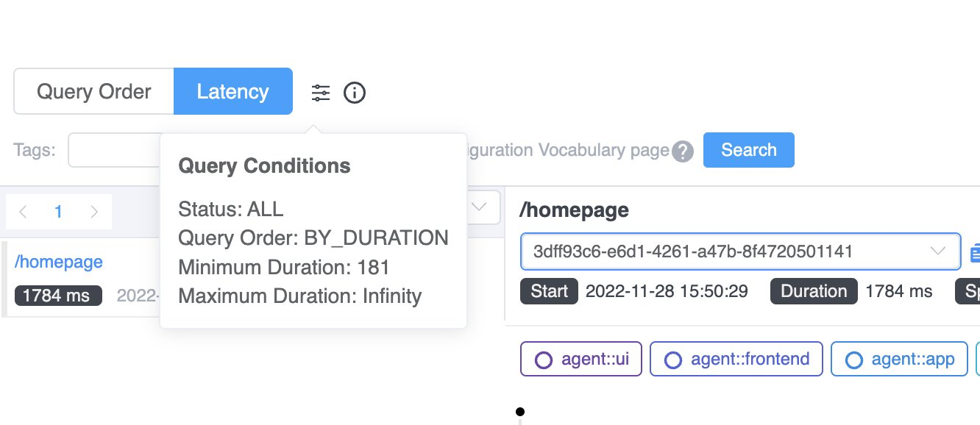Screen dimensions: 980x425
Task: Select page number 1
Action: (58, 213)
